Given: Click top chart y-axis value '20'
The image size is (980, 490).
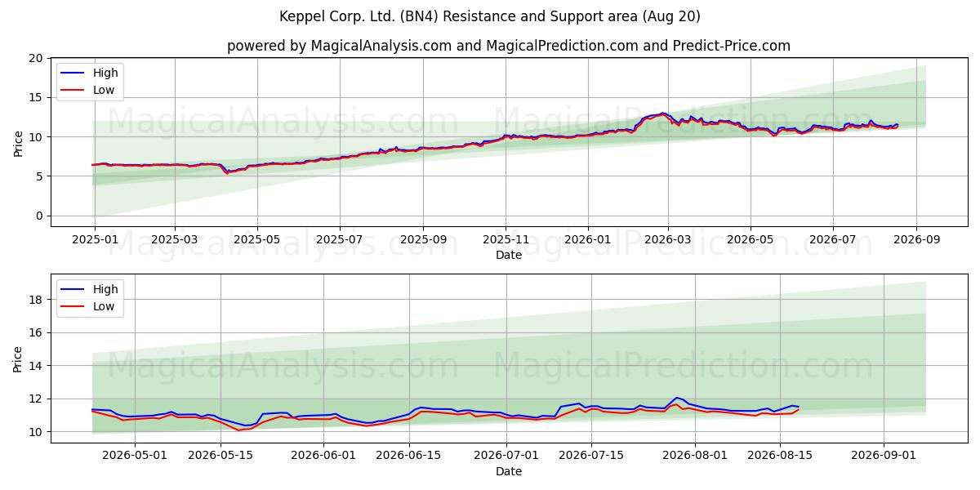Looking at the screenshot, I should pyautogui.click(x=36, y=58).
